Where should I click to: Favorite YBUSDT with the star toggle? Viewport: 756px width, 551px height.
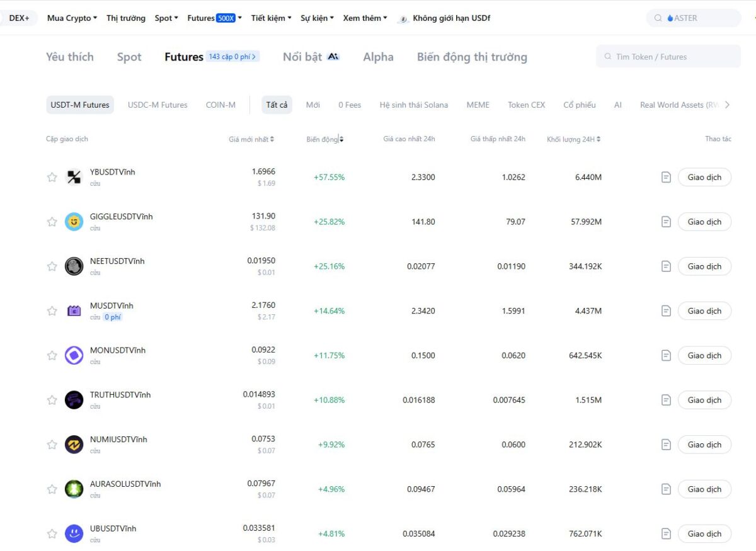[x=52, y=178]
